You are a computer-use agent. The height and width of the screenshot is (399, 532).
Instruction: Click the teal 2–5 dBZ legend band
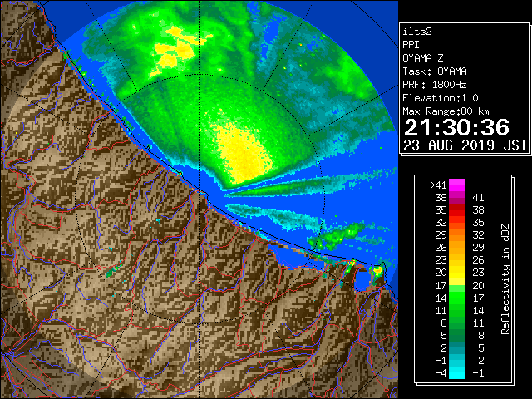click(457, 347)
